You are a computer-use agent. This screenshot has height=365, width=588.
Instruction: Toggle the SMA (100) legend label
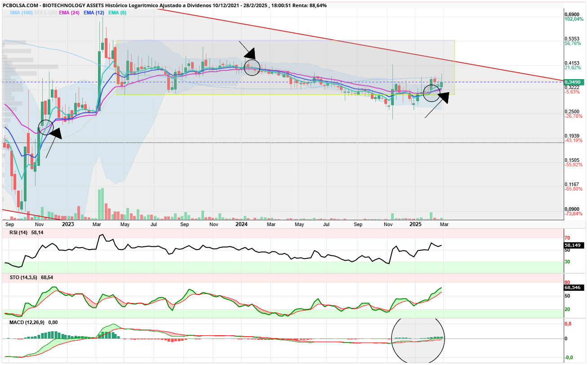(x=20, y=13)
